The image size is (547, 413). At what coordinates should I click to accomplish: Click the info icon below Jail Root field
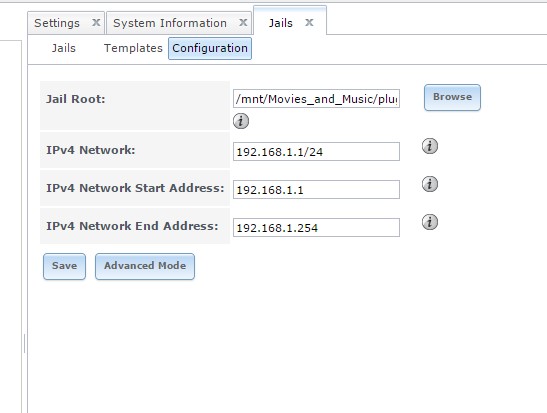241,121
